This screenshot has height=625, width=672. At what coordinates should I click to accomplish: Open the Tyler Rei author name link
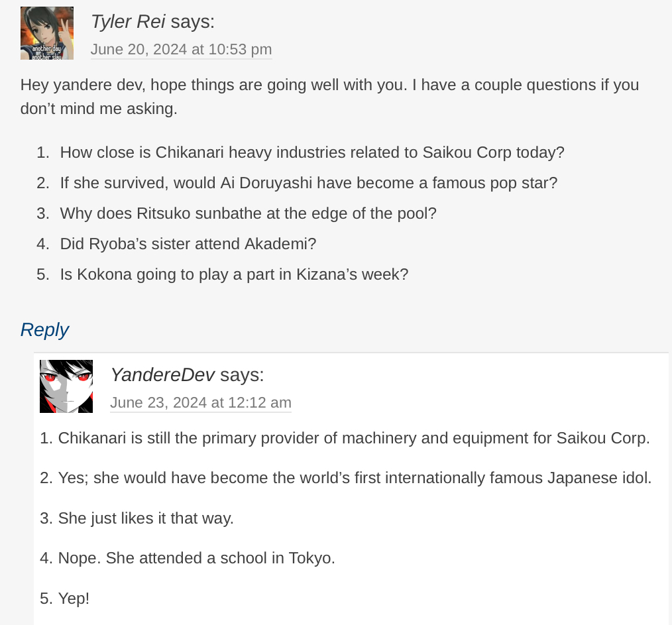tap(127, 22)
